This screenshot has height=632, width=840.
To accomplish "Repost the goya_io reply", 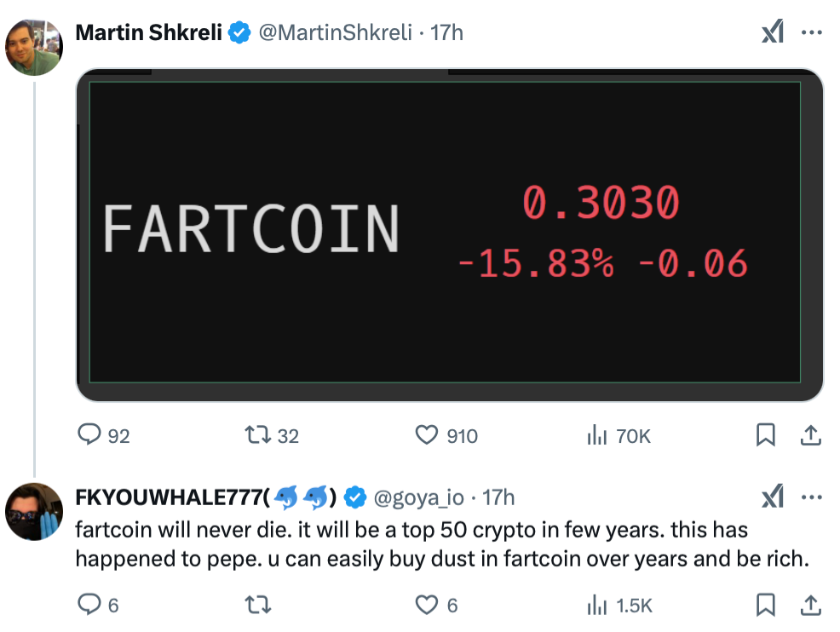I will [257, 605].
